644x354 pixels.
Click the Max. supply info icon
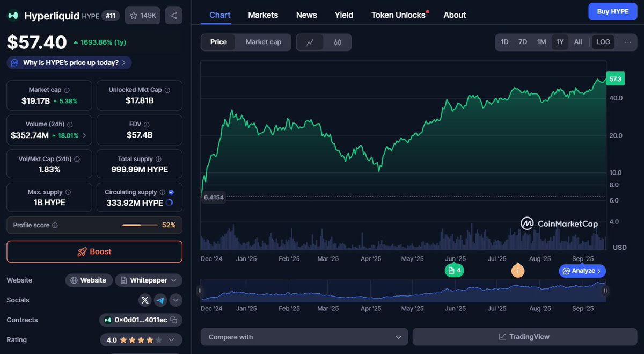(68, 192)
